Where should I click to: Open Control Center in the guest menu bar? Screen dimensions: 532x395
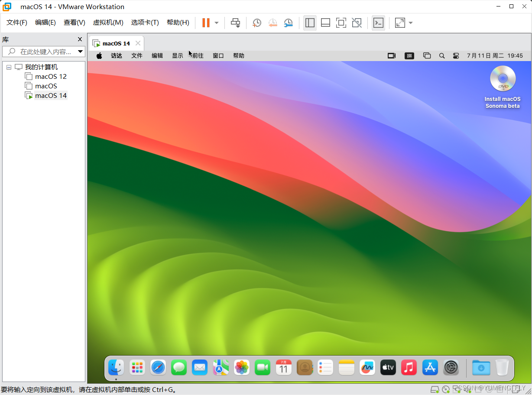(455, 55)
